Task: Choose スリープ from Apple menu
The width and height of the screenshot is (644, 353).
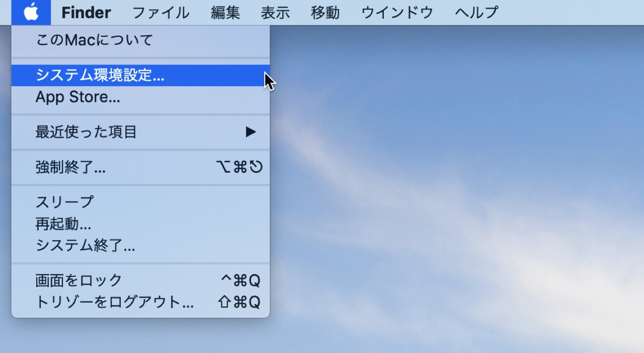Action: [140, 202]
